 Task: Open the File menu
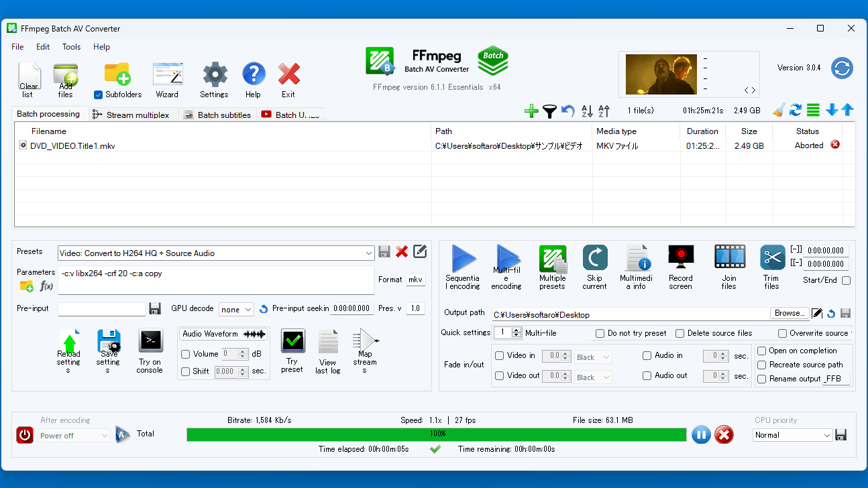point(17,47)
